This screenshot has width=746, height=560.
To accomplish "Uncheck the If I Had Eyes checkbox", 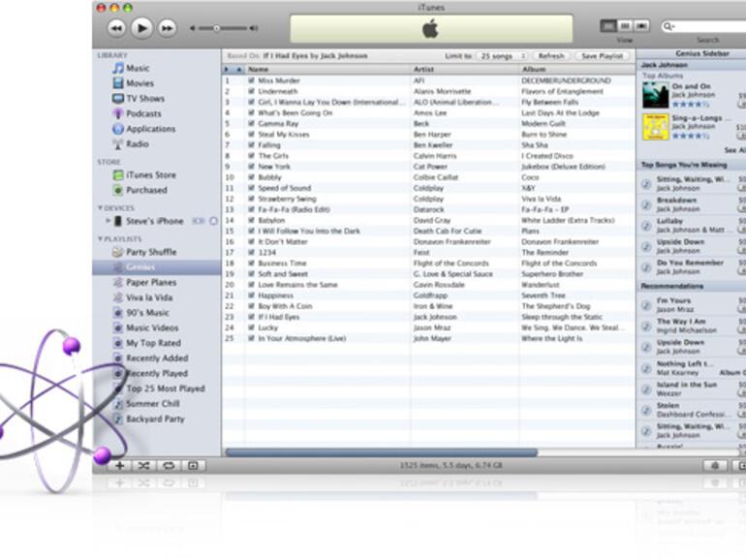I will coord(251,317).
